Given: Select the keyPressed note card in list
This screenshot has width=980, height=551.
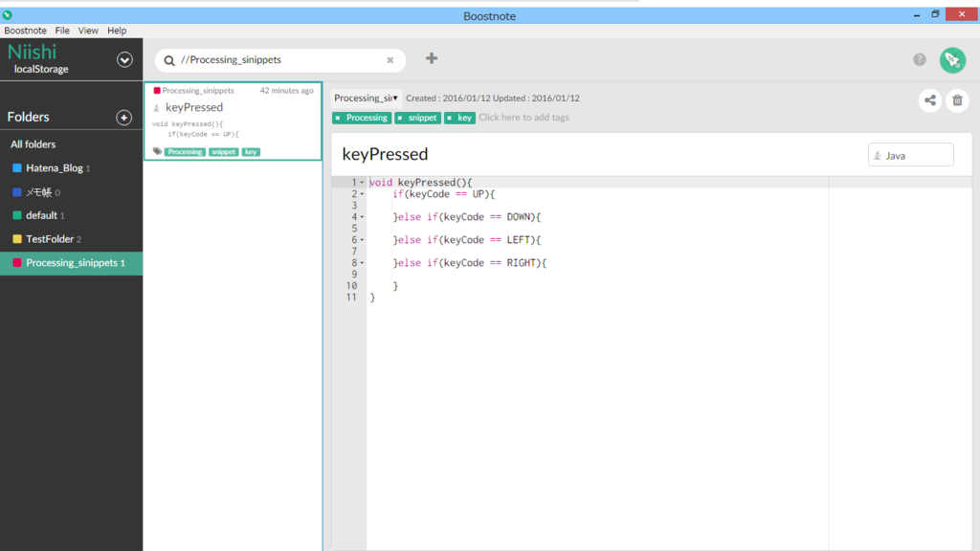Looking at the screenshot, I should (x=234, y=121).
